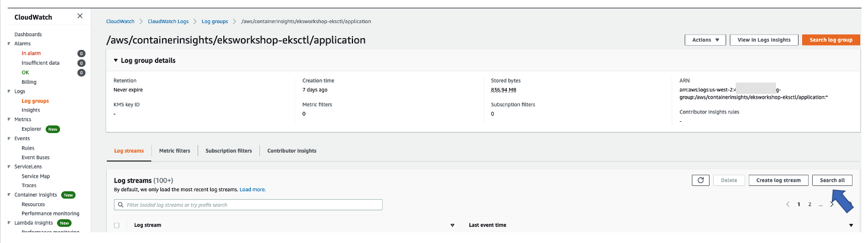The height and width of the screenshot is (243, 868).
Task: Select Log groups in sidebar
Action: (x=35, y=101)
